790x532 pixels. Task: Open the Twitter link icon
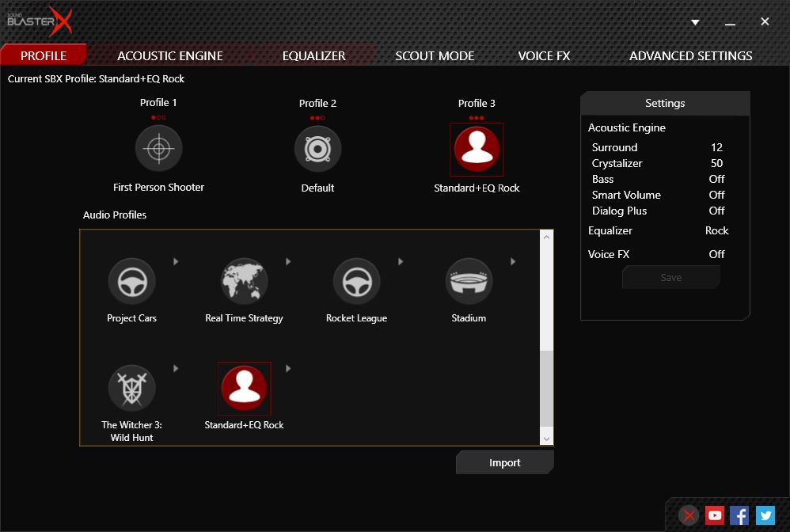[765, 515]
